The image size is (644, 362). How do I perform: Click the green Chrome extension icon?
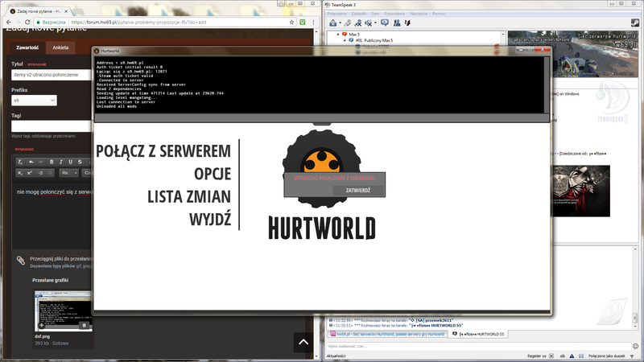(303, 23)
